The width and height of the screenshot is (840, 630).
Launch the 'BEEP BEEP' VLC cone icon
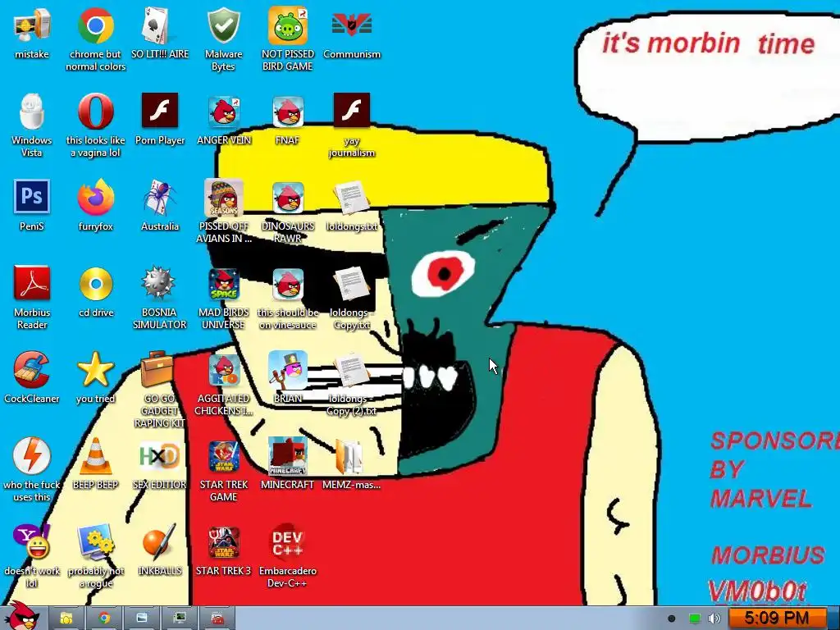click(x=95, y=456)
